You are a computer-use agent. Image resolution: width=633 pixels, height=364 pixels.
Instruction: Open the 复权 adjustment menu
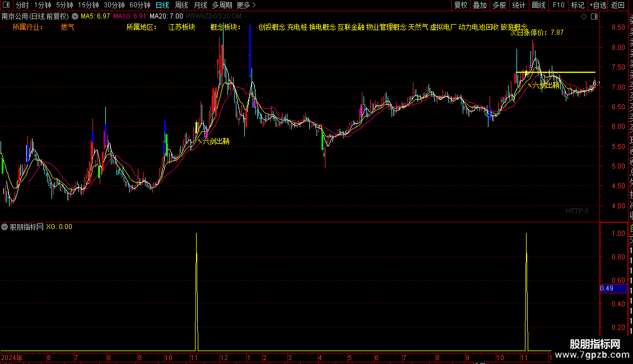point(460,5)
